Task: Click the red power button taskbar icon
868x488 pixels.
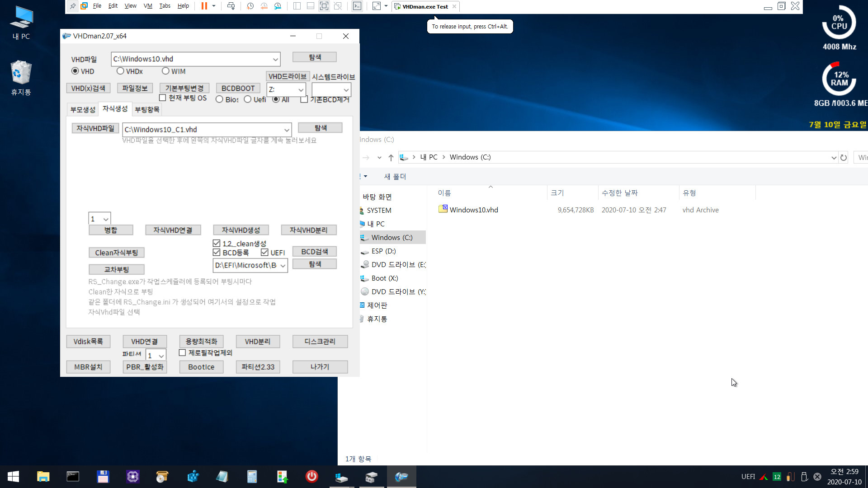Action: (311, 477)
